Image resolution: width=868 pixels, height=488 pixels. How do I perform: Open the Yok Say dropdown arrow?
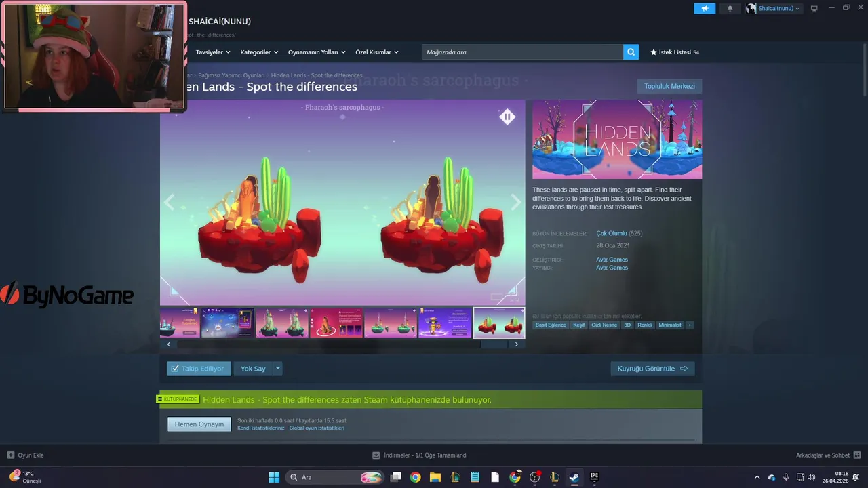(278, 369)
